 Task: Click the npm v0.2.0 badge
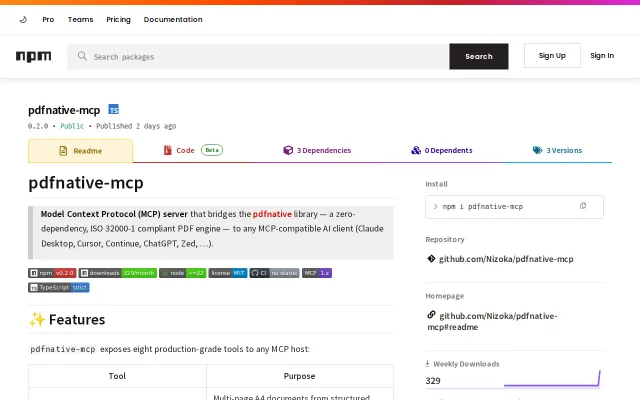pyautogui.click(x=52, y=273)
